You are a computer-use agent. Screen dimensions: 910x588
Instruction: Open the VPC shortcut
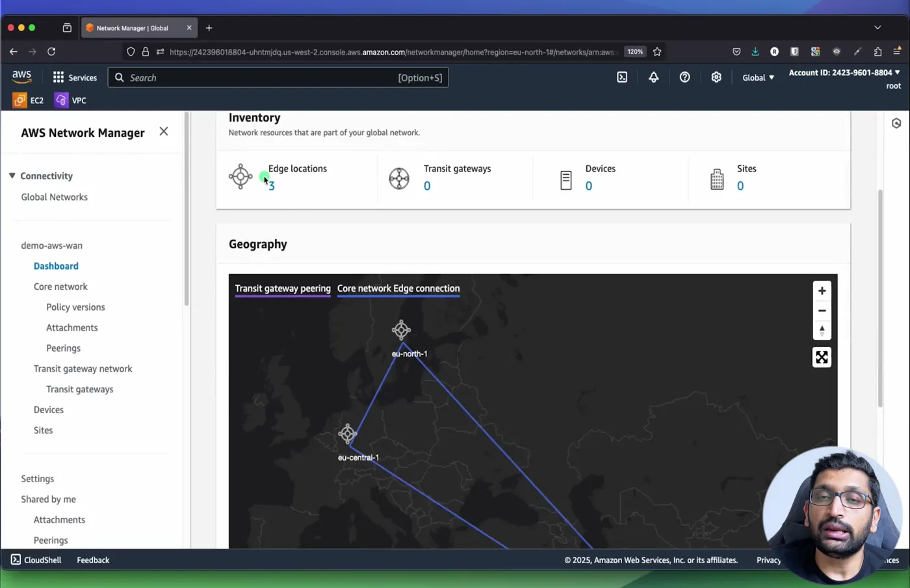tap(71, 100)
